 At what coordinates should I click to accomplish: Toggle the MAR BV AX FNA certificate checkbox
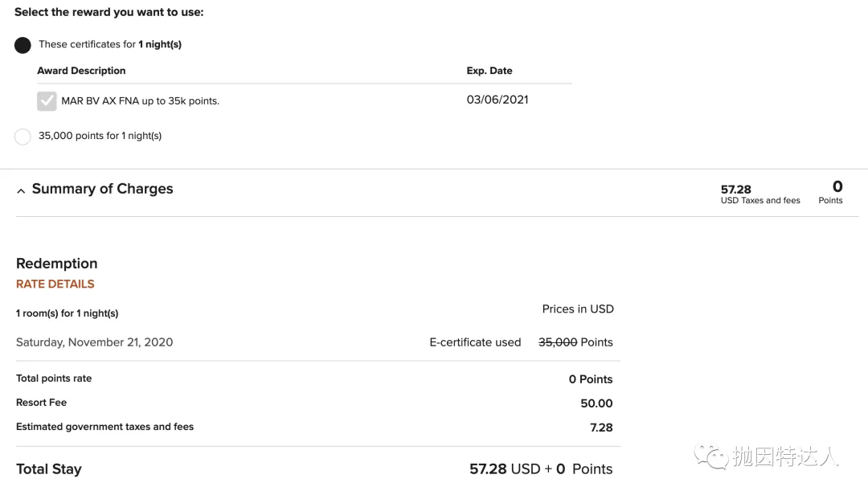47,100
